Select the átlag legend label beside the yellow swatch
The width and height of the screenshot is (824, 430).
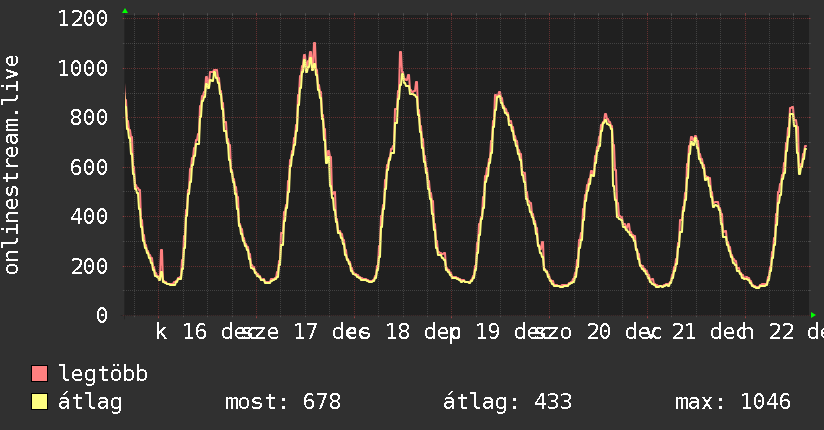(90, 402)
